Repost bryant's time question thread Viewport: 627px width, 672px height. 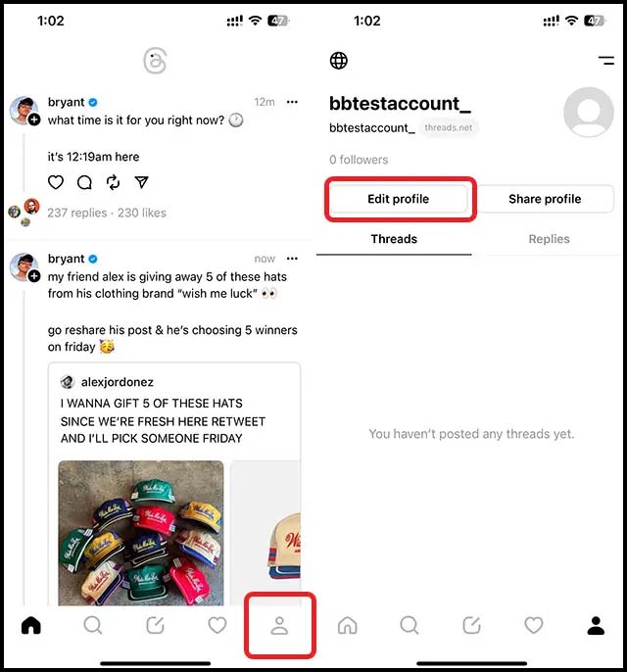(113, 182)
